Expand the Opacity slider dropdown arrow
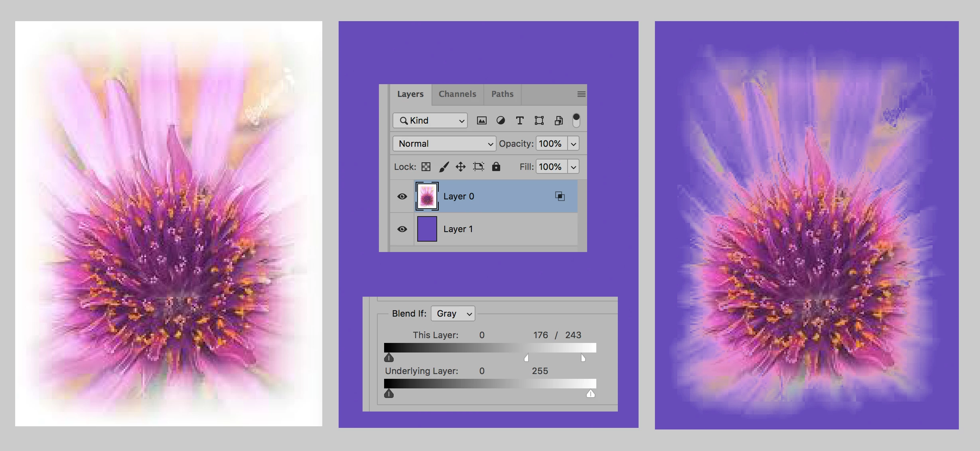 point(574,144)
